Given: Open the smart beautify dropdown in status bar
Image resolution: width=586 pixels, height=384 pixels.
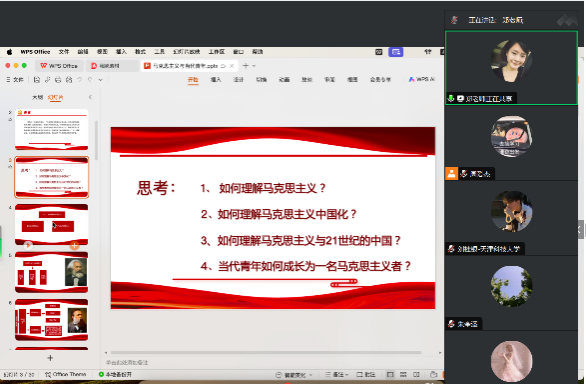Looking at the screenshot, I should click(293, 375).
